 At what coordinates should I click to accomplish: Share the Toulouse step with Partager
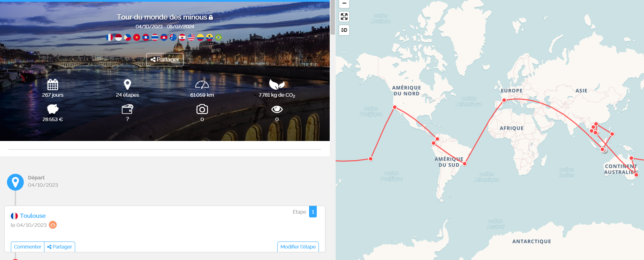[x=60, y=247]
